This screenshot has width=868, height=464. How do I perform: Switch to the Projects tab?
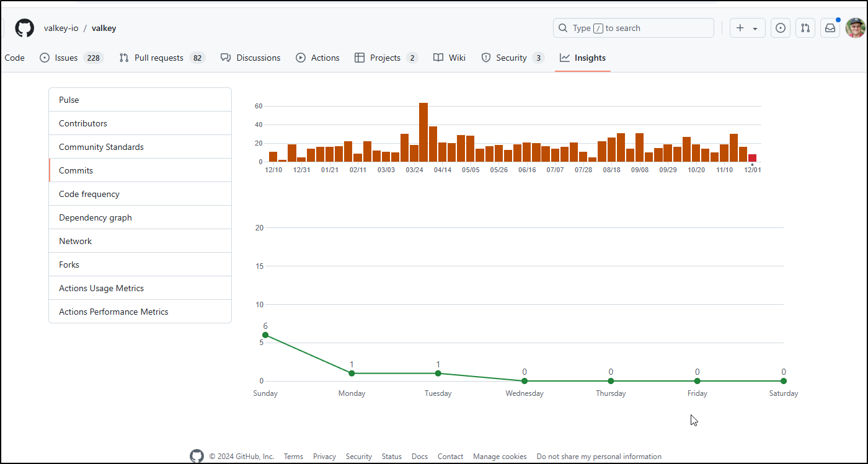(x=386, y=58)
